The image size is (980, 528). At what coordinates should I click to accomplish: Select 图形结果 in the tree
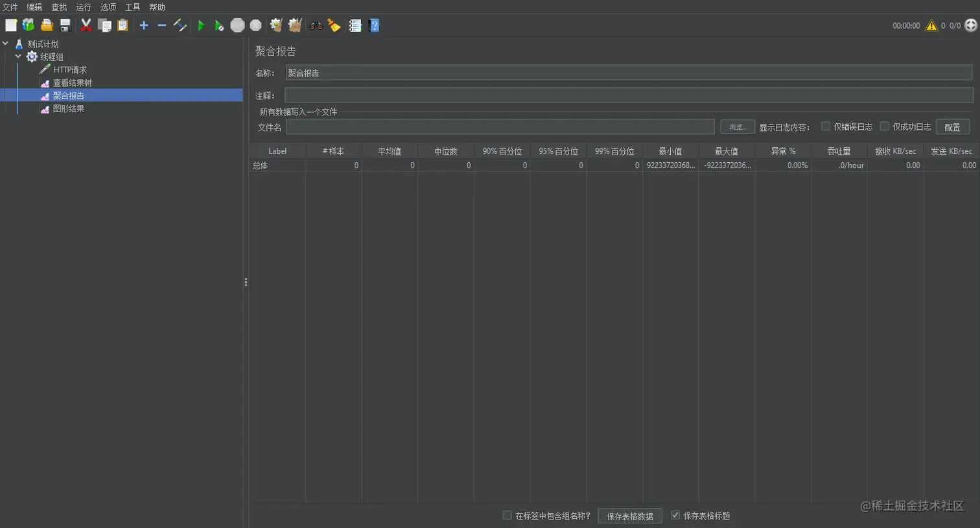69,108
